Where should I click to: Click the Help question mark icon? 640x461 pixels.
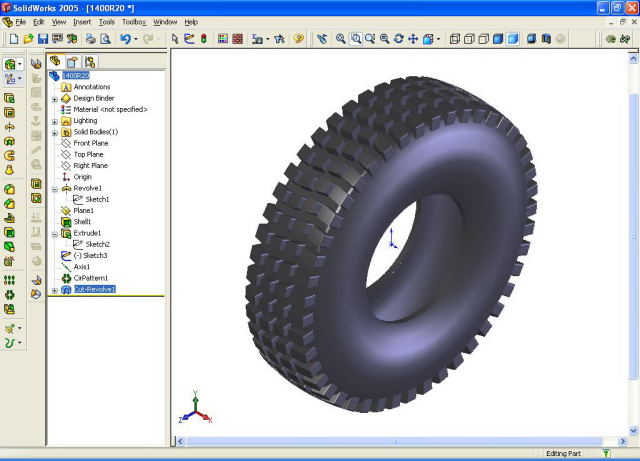[x=297, y=39]
